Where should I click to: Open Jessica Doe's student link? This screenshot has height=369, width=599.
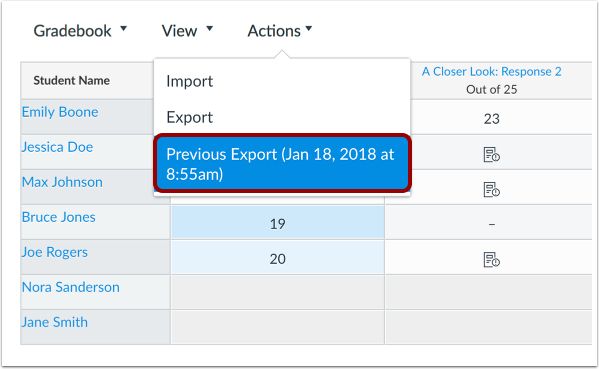57,147
